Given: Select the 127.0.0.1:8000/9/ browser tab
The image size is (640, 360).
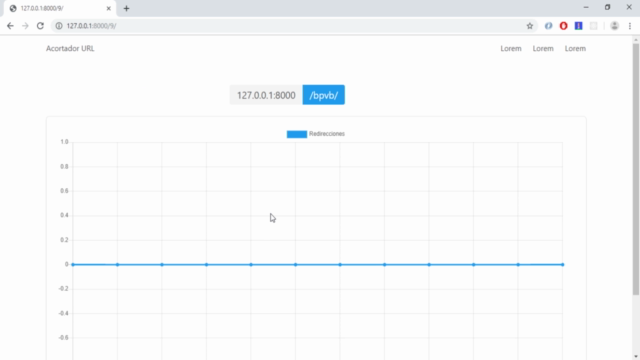Looking at the screenshot, I should tap(60, 8).
